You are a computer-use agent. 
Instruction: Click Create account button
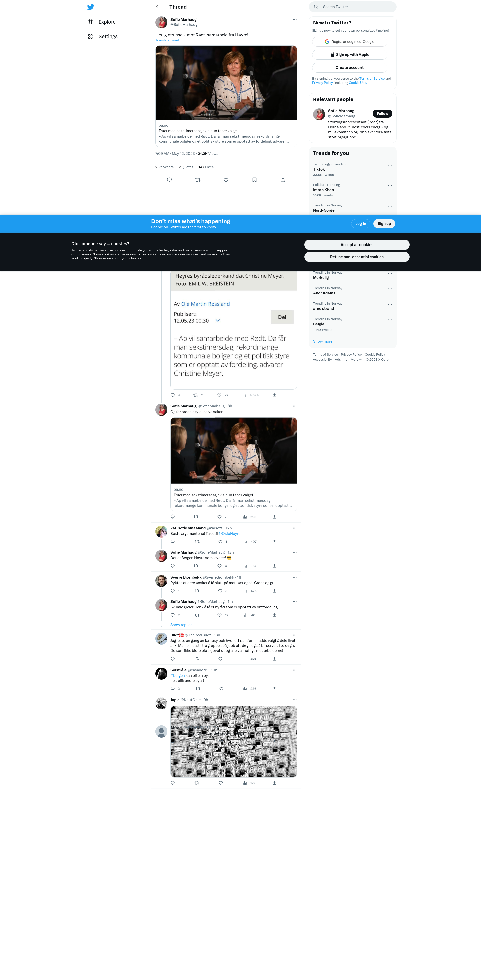(x=349, y=67)
